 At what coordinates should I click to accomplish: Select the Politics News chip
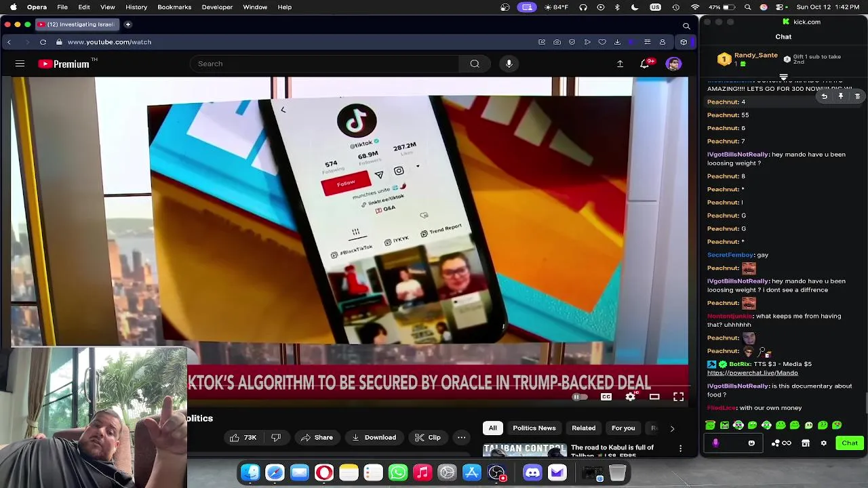pos(534,428)
